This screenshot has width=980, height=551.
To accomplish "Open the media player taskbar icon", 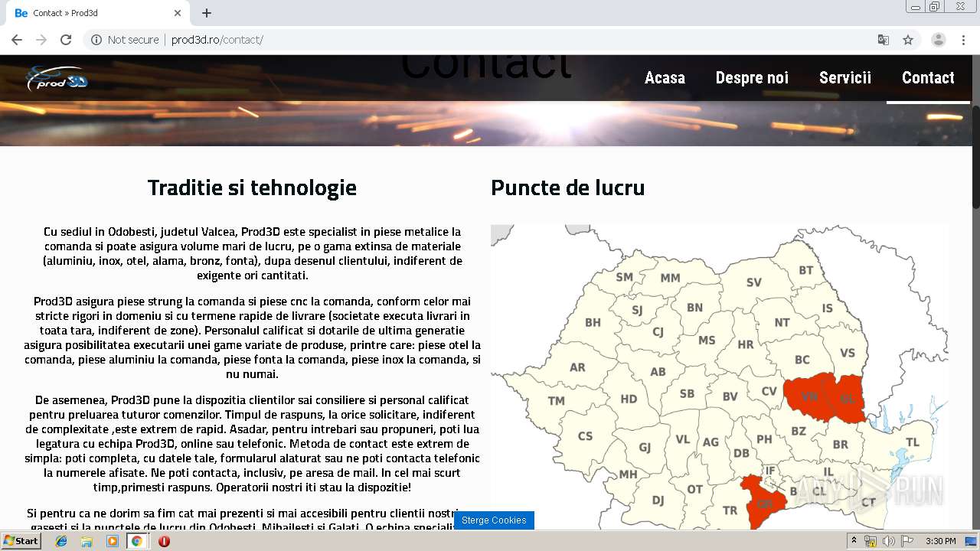I will (x=113, y=541).
